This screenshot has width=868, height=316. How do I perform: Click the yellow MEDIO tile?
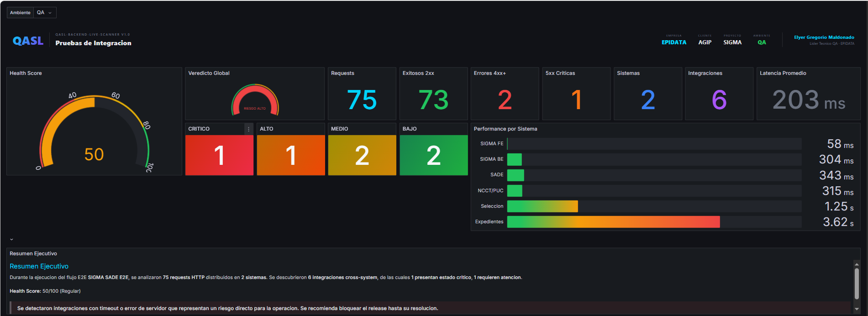[362, 155]
